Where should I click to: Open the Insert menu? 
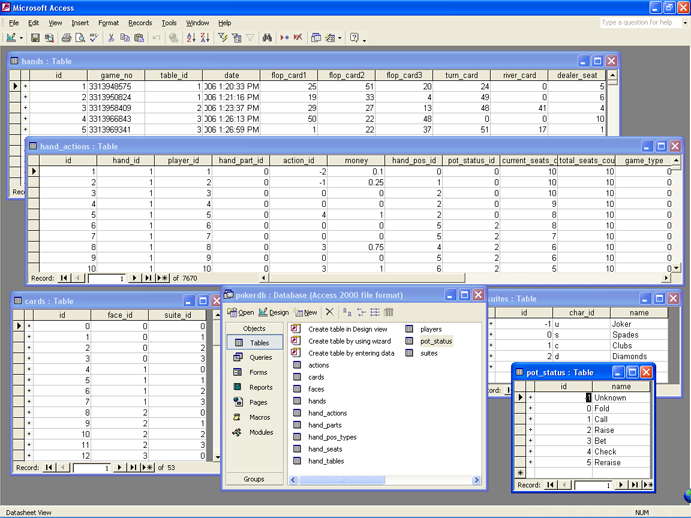tap(80, 23)
